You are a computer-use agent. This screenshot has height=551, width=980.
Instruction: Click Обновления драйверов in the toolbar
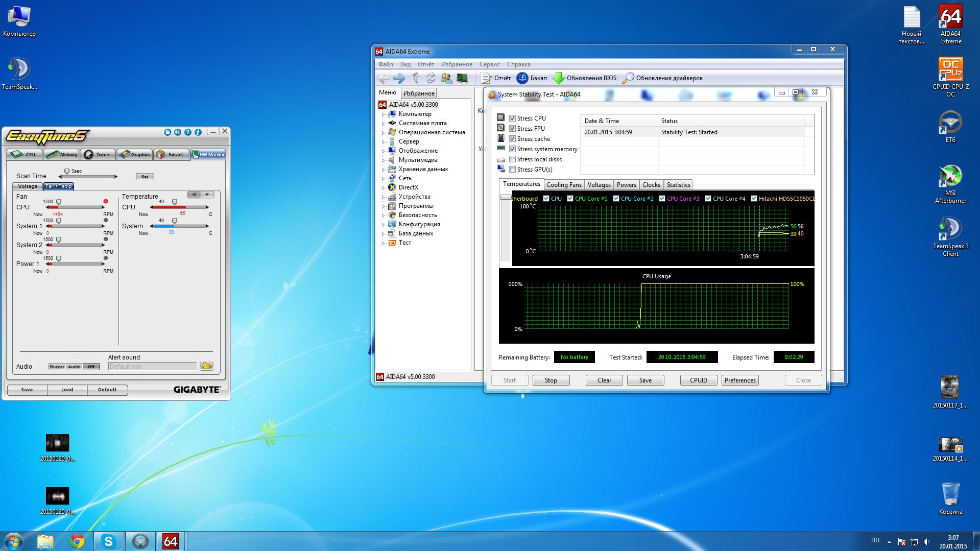(662, 78)
